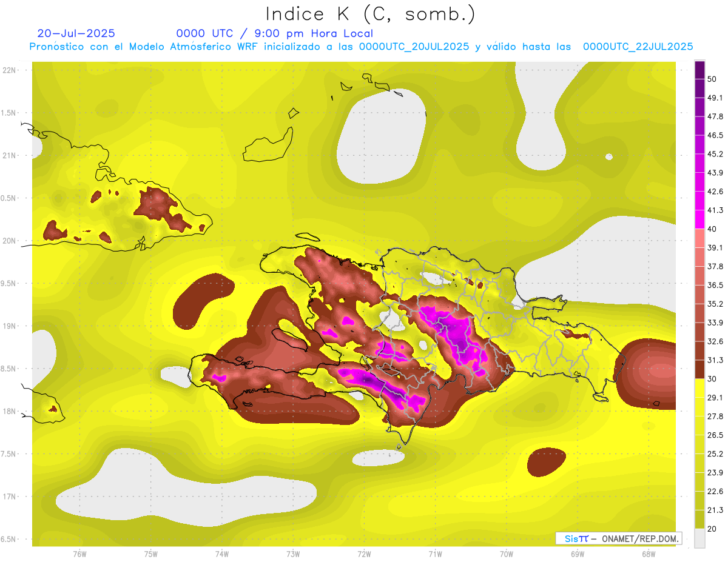Click the legend value '41.3'
Screen dimensions: 728x562
point(715,210)
